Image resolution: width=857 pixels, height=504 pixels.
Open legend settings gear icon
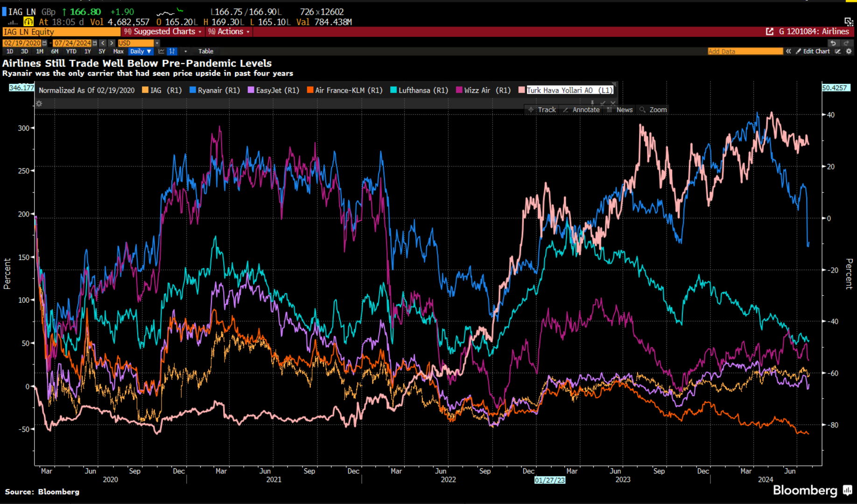tap(39, 104)
